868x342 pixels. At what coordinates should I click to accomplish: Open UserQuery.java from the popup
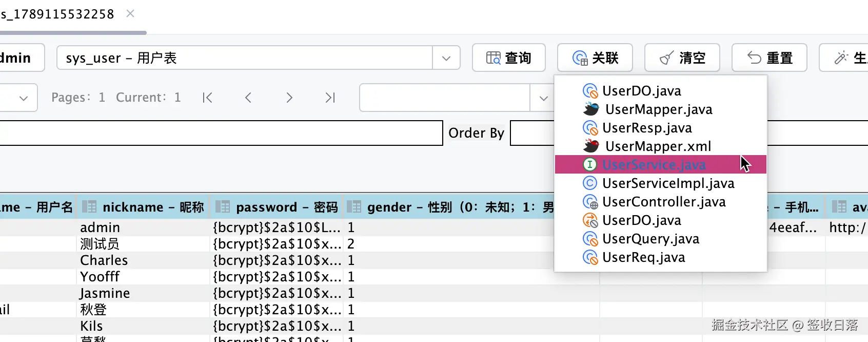(x=661, y=239)
